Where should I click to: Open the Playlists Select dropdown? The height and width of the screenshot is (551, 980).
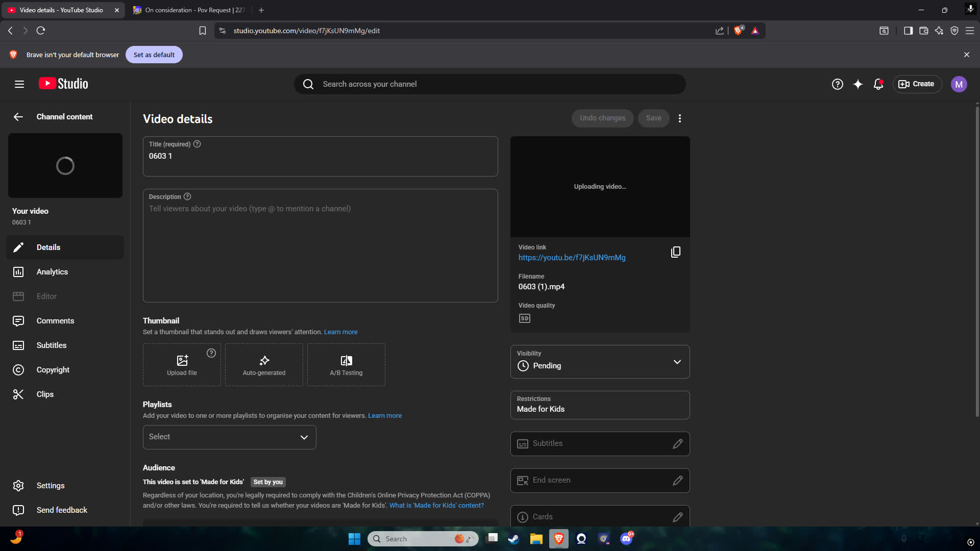pos(229,437)
